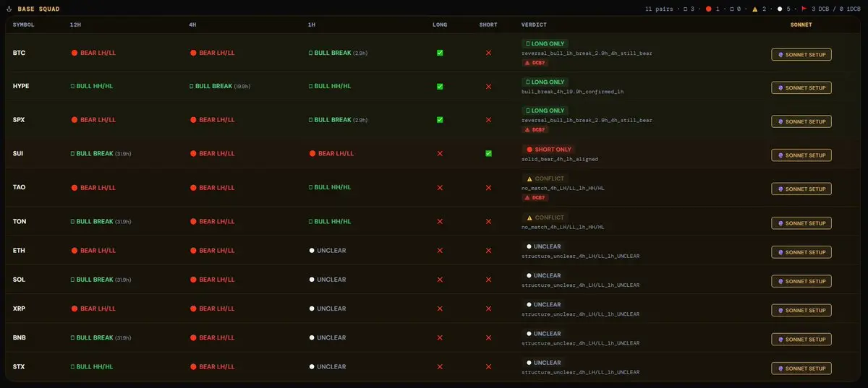
Task: Open Sonnet Setup for HYPE
Action: tap(801, 87)
